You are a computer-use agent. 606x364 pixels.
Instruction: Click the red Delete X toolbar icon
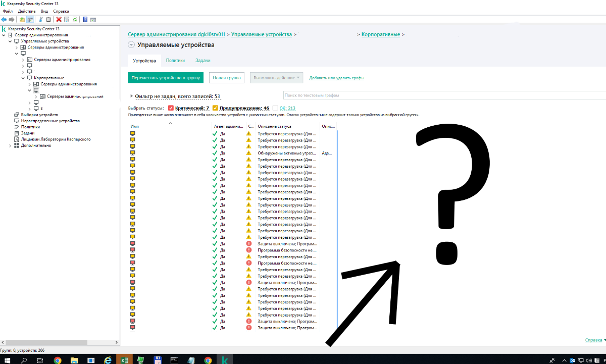[59, 20]
